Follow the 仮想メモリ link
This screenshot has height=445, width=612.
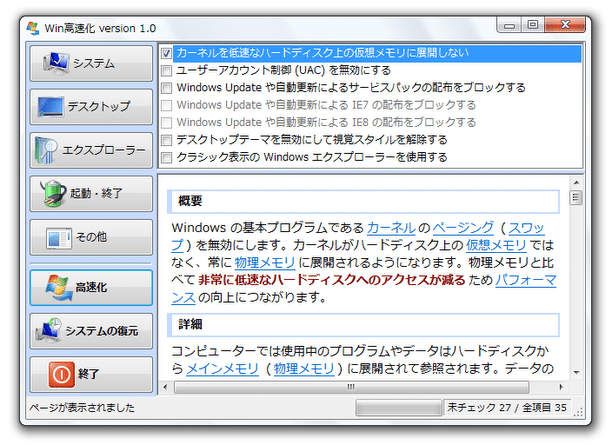(x=496, y=245)
